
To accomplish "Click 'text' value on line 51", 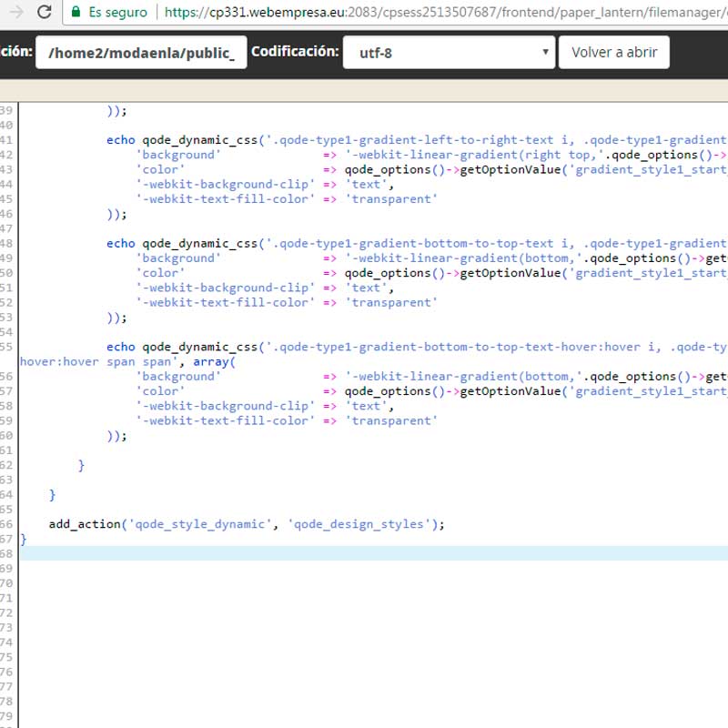I will [367, 288].
